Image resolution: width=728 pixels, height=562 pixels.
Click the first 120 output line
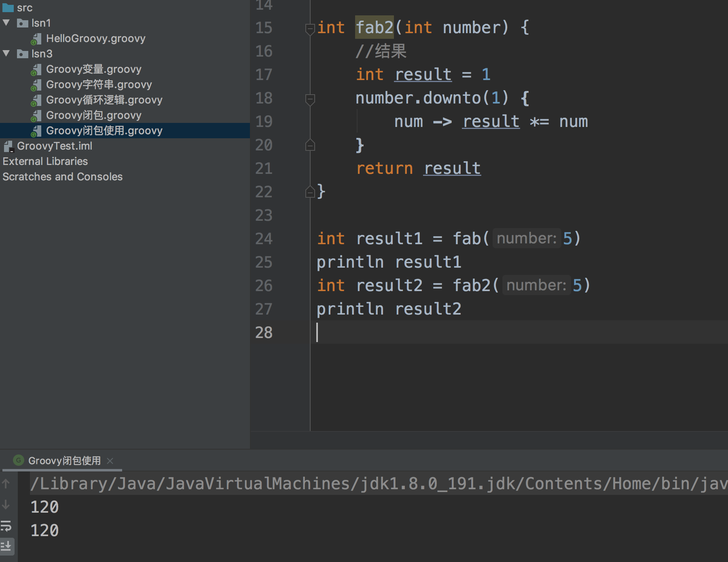tap(44, 507)
